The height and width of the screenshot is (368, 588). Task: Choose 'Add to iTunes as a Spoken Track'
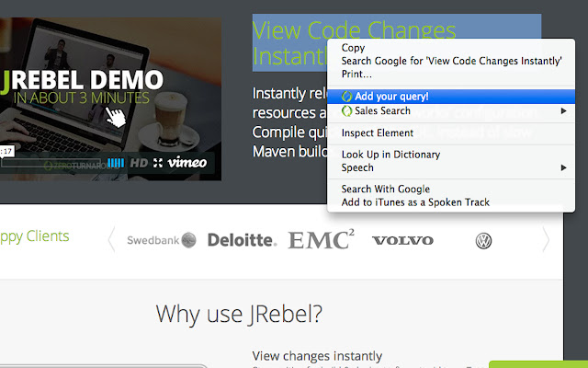(415, 201)
